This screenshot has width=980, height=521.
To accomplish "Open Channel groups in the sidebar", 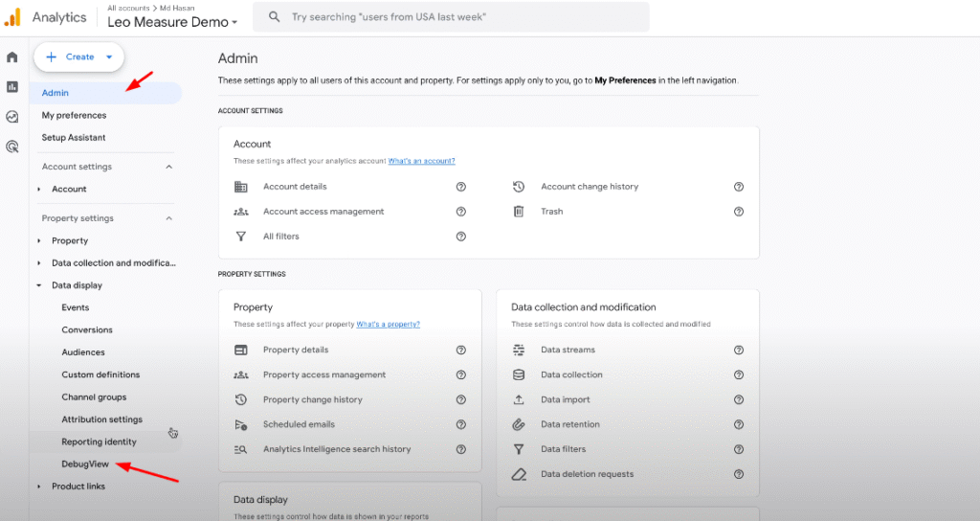I will coord(94,397).
